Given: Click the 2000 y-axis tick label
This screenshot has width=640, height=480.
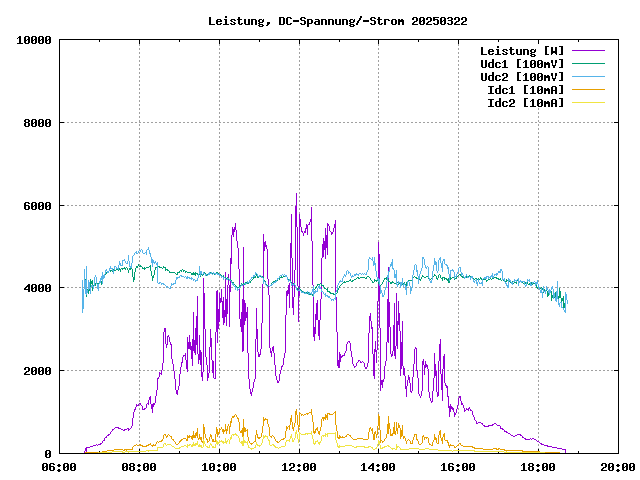Looking at the screenshot, I should (37, 371).
